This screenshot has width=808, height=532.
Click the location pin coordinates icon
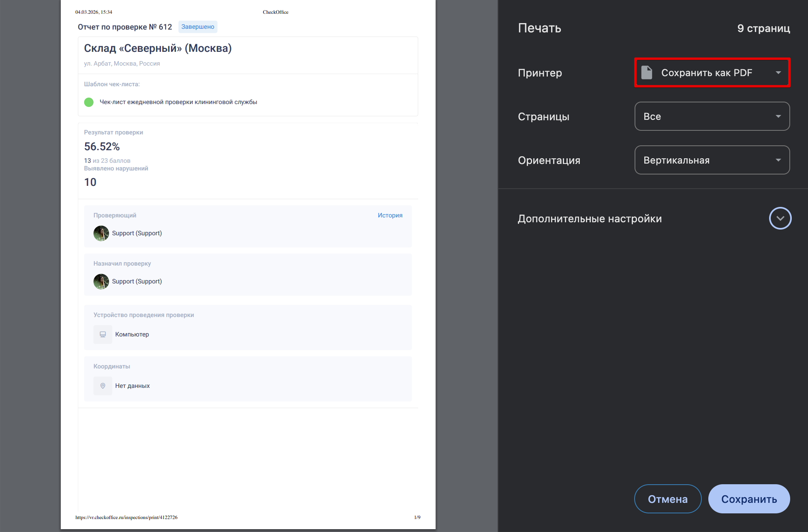(103, 386)
